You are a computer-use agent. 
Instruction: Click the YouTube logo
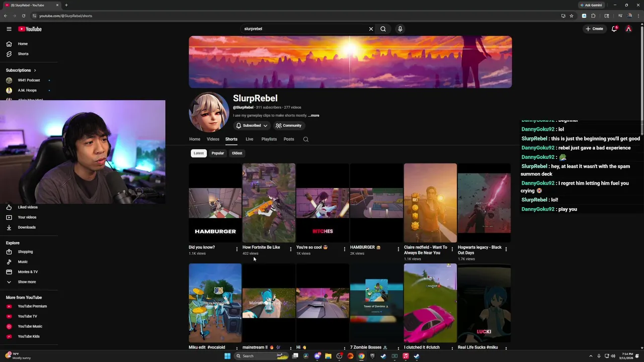pyautogui.click(x=30, y=29)
